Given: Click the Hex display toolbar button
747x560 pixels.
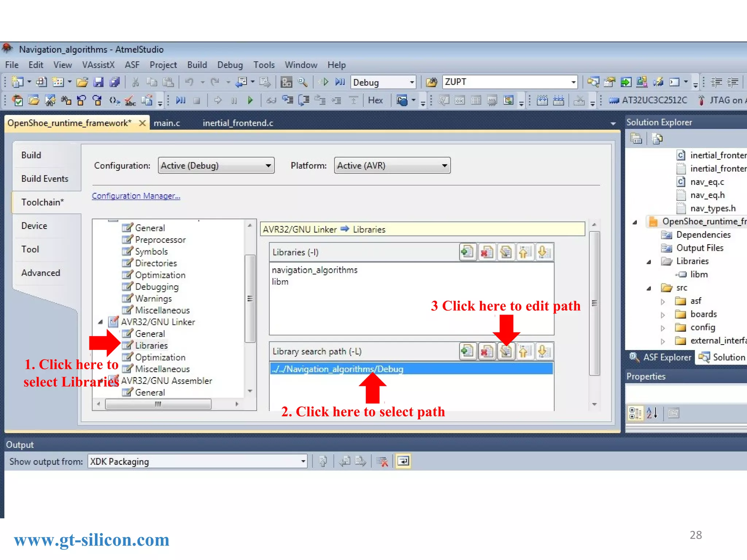Looking at the screenshot, I should point(375,100).
